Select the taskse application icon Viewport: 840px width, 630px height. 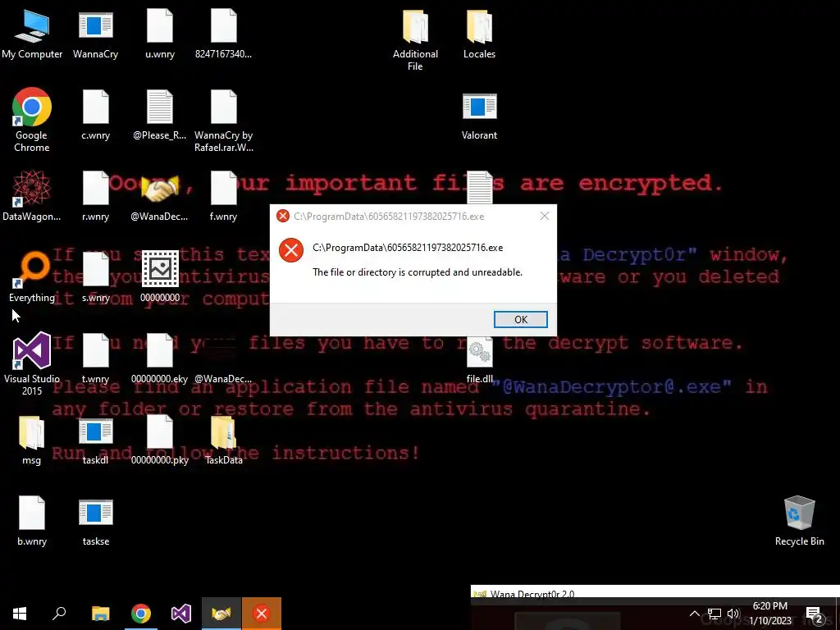pos(95,521)
